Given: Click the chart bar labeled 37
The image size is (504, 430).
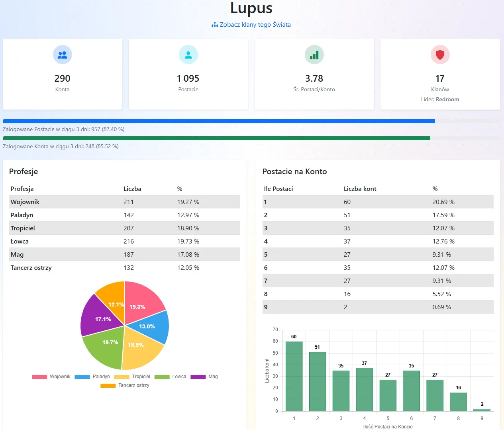Looking at the screenshot, I should (365, 390).
